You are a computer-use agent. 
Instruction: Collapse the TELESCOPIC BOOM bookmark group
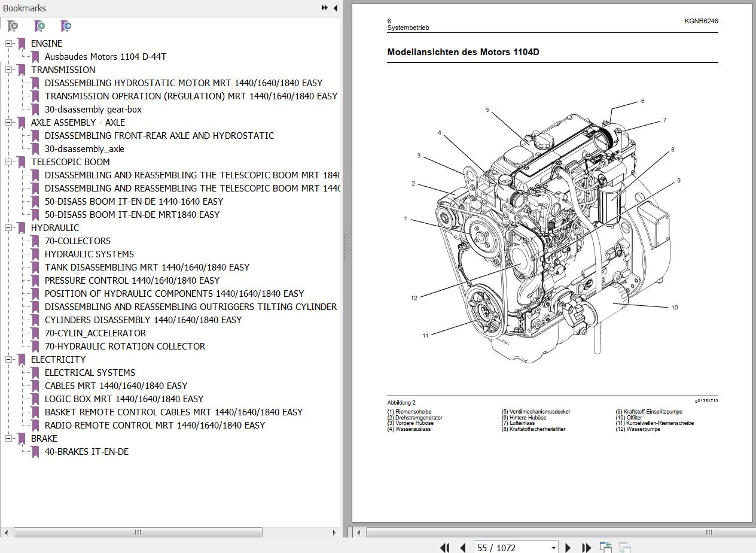pos(9,162)
